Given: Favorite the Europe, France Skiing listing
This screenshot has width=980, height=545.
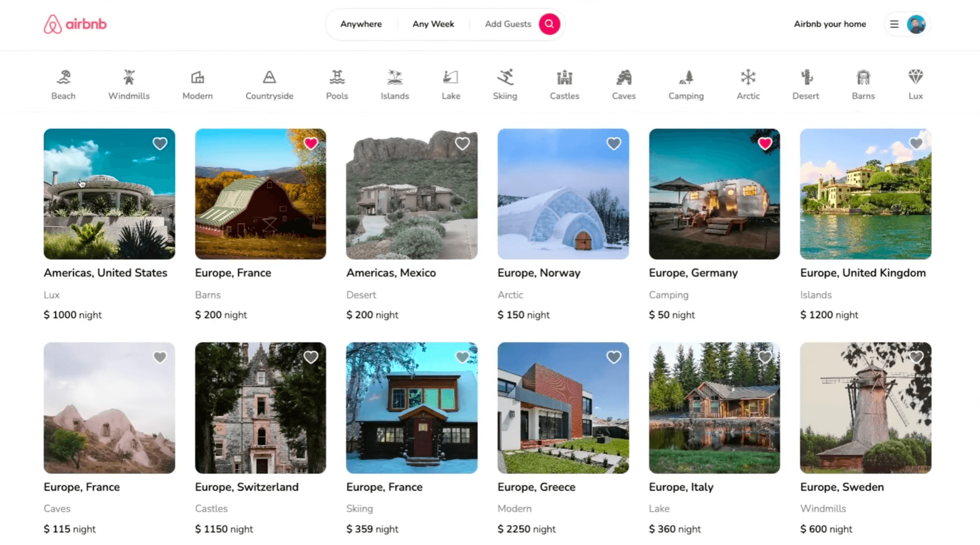Looking at the screenshot, I should (x=462, y=357).
